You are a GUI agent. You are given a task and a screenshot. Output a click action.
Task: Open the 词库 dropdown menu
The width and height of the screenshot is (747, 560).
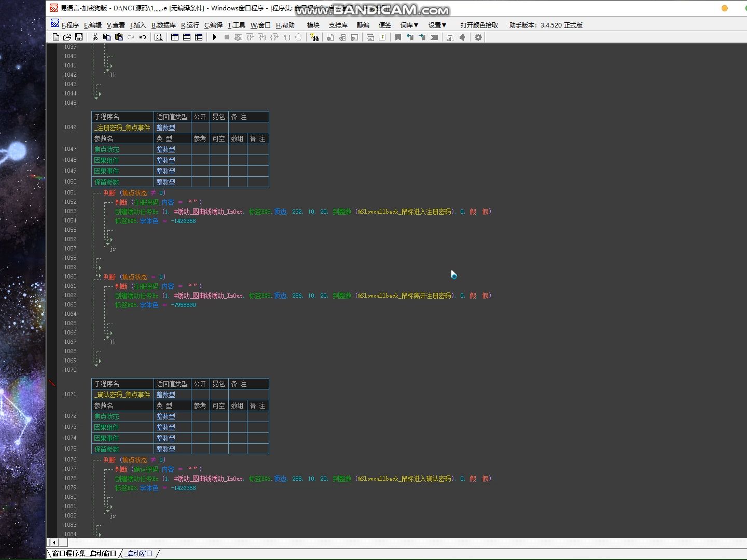tap(409, 25)
